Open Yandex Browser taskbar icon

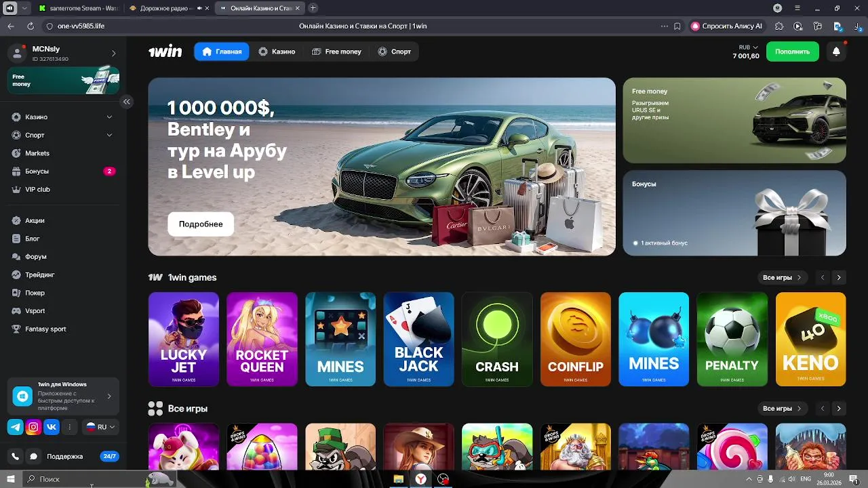421,479
